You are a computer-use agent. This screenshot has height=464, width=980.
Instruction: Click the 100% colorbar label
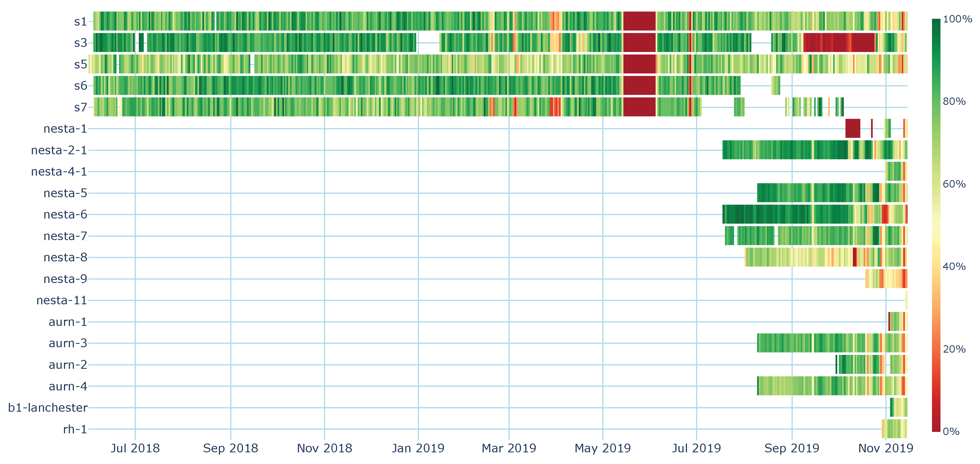957,19
